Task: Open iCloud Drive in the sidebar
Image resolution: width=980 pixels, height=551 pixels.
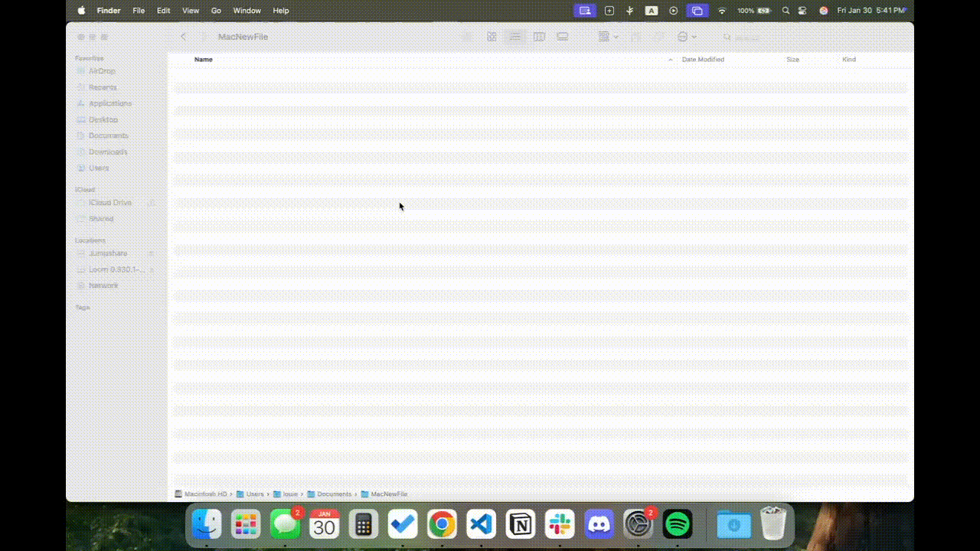Action: coord(104,203)
